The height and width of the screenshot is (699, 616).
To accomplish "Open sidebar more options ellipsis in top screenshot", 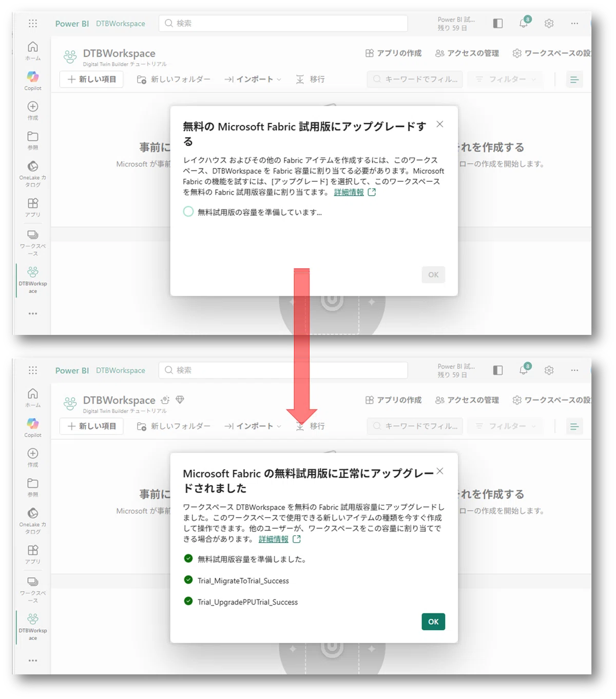I will tap(33, 313).
